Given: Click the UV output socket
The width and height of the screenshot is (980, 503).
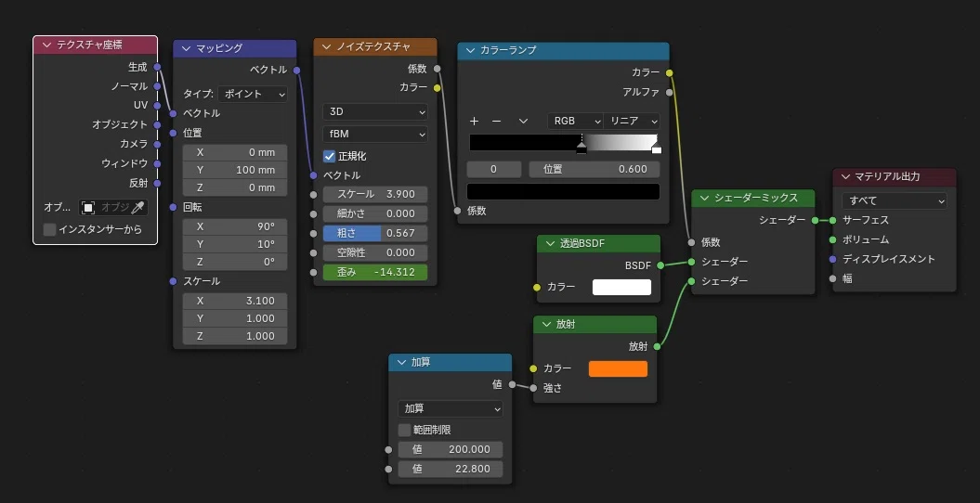Looking at the screenshot, I should (157, 106).
